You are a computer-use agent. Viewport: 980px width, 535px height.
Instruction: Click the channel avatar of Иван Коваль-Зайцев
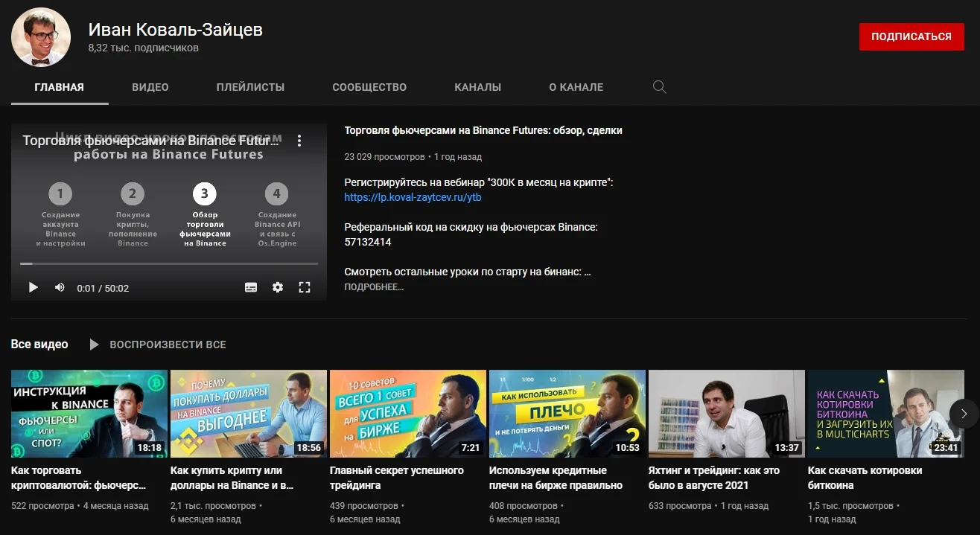tap(41, 37)
